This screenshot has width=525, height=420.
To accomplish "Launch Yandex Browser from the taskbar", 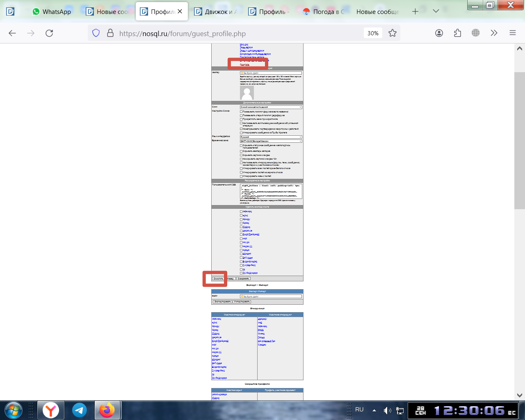I will click(51, 410).
